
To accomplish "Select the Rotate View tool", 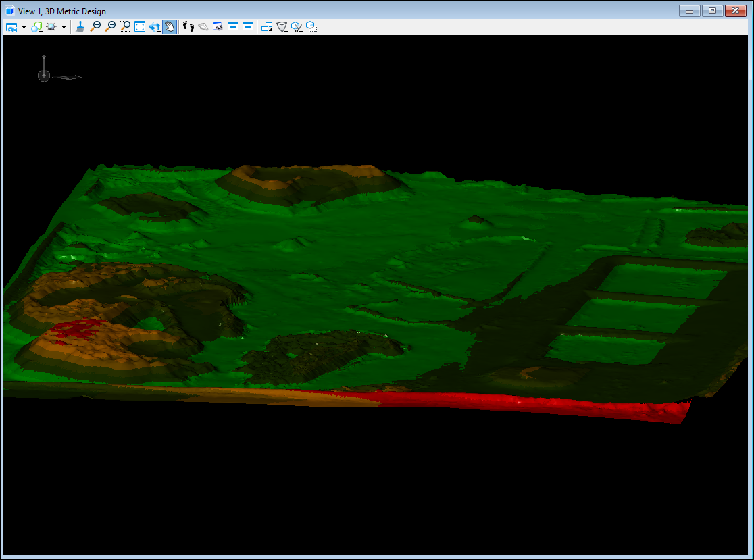I will 155,27.
